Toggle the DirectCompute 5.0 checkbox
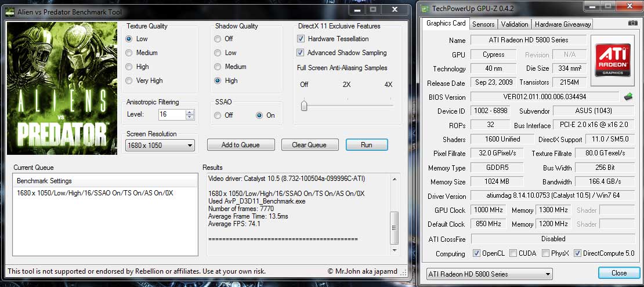Screen dimensions: 644x287 coord(577,253)
